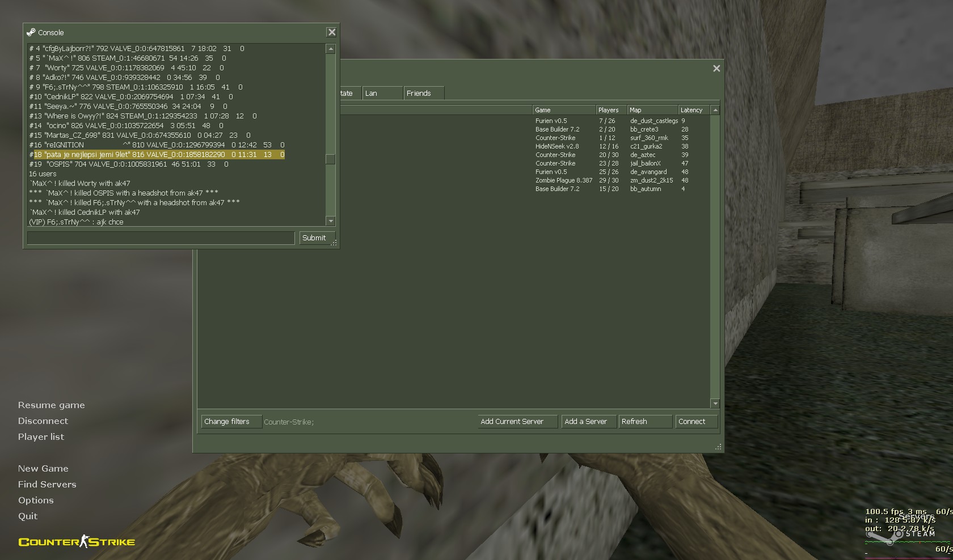Viewport: 953px width, 560px height.
Task: Click console line # 5 `MaX^!
Action: pos(128,58)
